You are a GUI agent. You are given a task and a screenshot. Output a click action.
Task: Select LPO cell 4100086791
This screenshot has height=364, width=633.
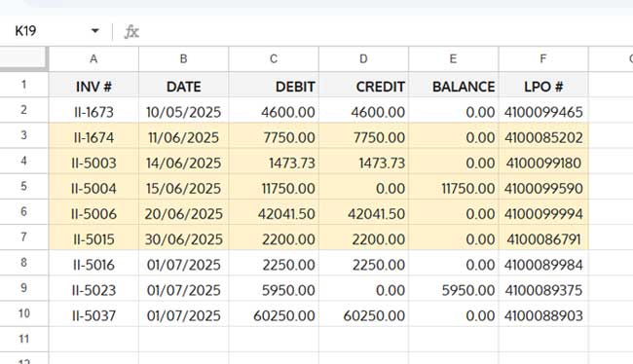(543, 237)
